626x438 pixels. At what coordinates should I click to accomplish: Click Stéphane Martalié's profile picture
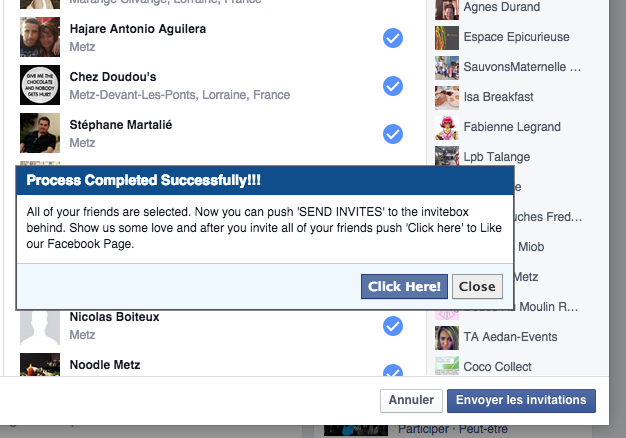click(x=40, y=133)
